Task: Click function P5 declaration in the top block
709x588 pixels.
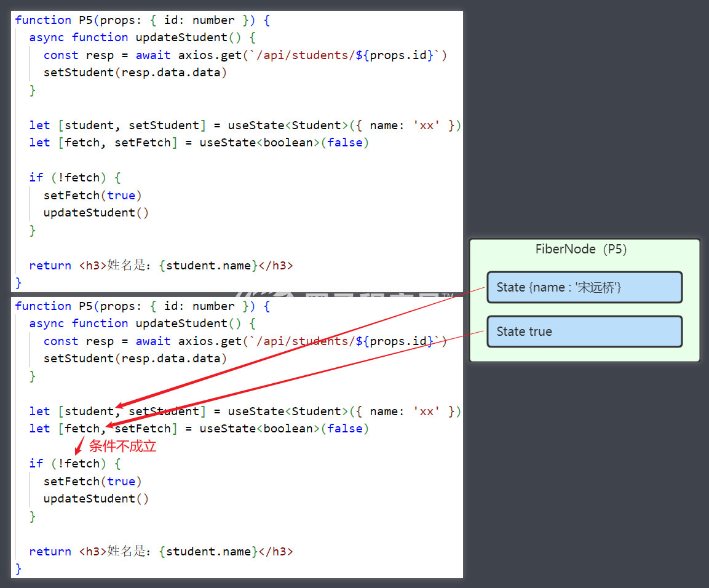Action: tap(53, 20)
